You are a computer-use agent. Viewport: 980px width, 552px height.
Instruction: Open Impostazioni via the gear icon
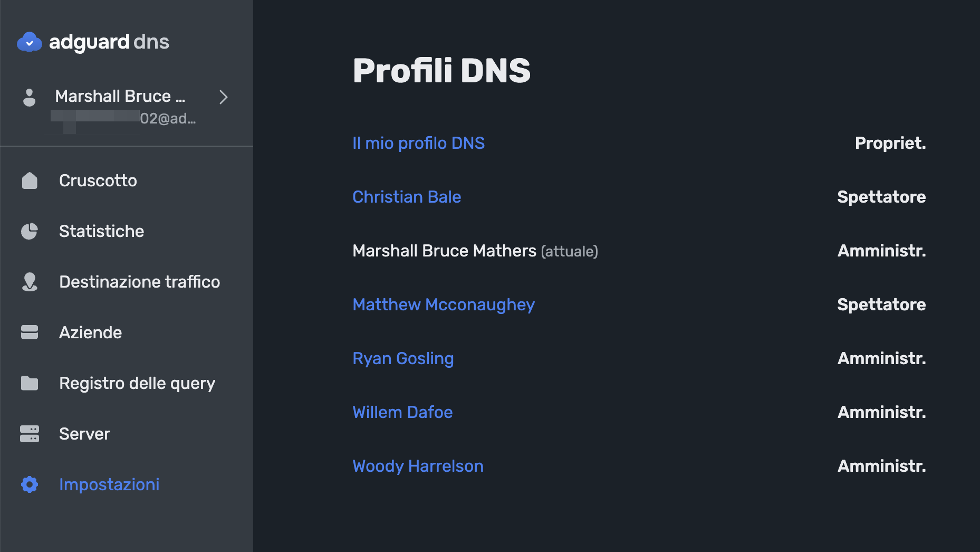(30, 484)
